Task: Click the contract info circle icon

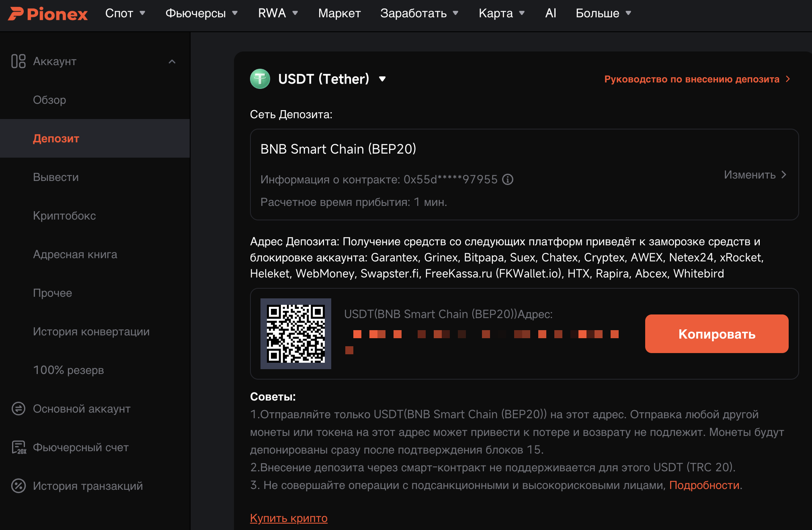Action: click(508, 179)
